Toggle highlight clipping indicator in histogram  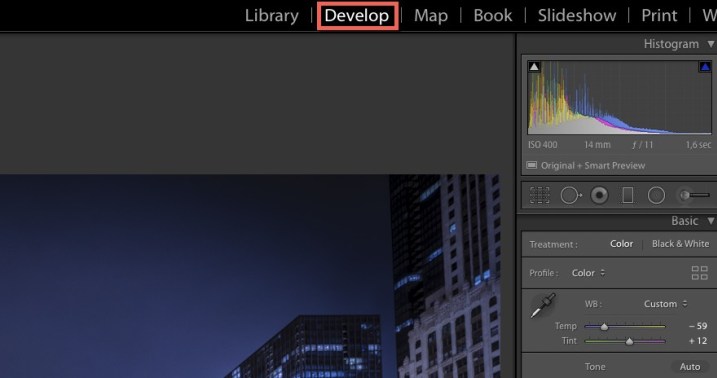[x=705, y=67]
